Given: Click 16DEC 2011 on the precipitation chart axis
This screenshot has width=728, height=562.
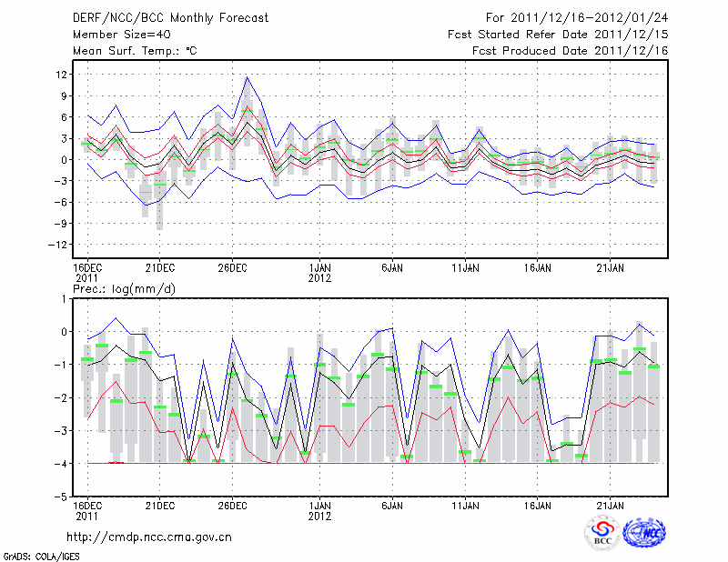Looking at the screenshot, I should 87,509.
